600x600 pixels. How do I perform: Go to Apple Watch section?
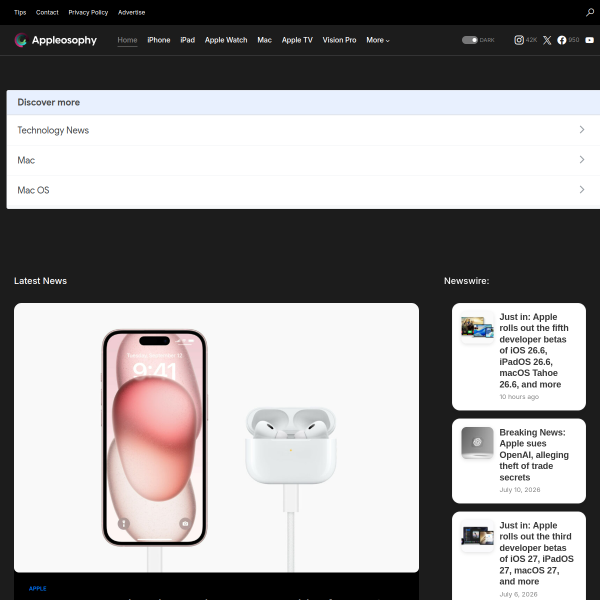[226, 40]
